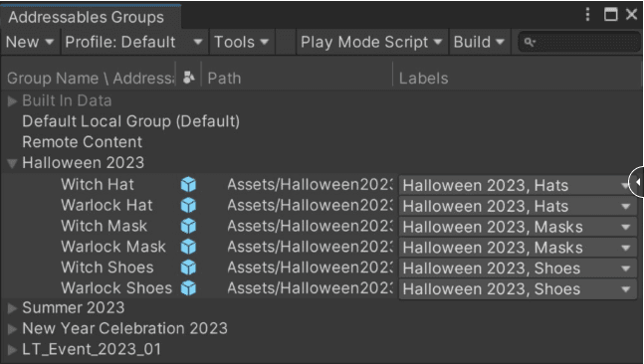
Task: Click the Witch Shoes prefab cube icon
Action: [x=188, y=268]
